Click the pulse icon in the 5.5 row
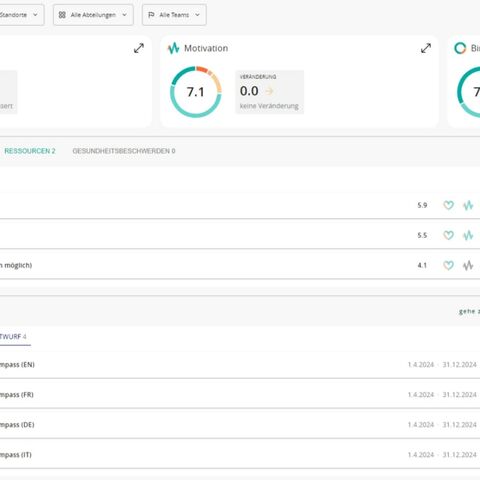This screenshot has height=480, width=480. pos(468,235)
